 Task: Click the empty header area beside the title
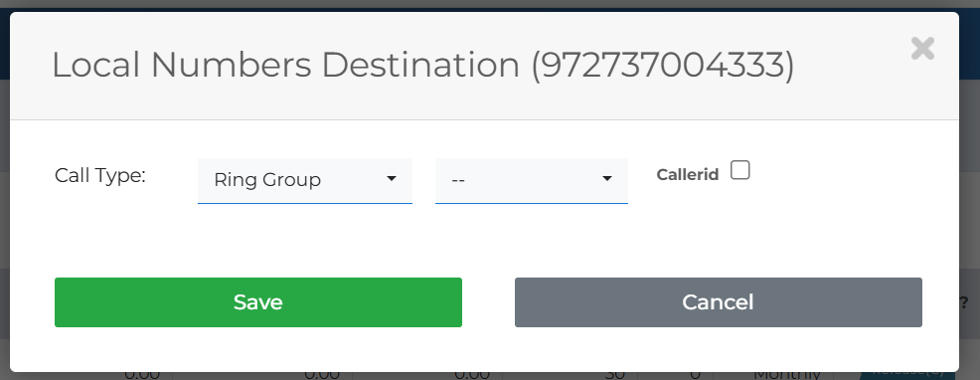850,66
